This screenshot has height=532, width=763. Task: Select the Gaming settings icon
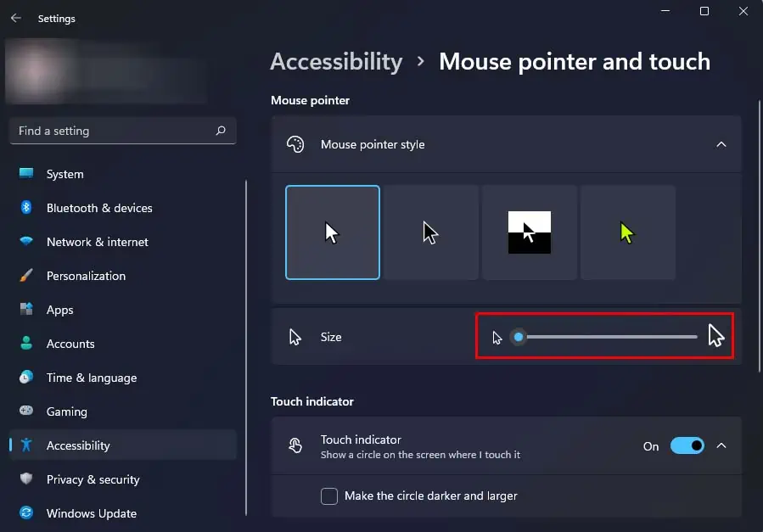27,412
